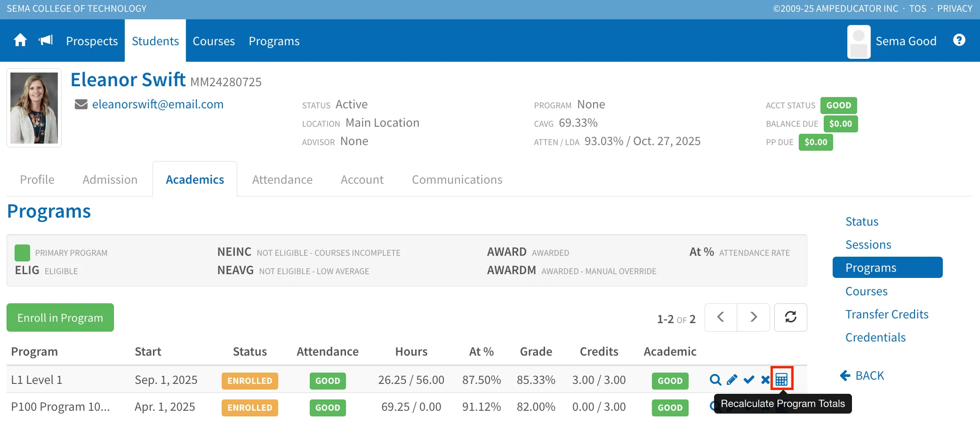Click ENROLLED status badge for P100 Program
The width and height of the screenshot is (980, 423).
[x=250, y=407]
